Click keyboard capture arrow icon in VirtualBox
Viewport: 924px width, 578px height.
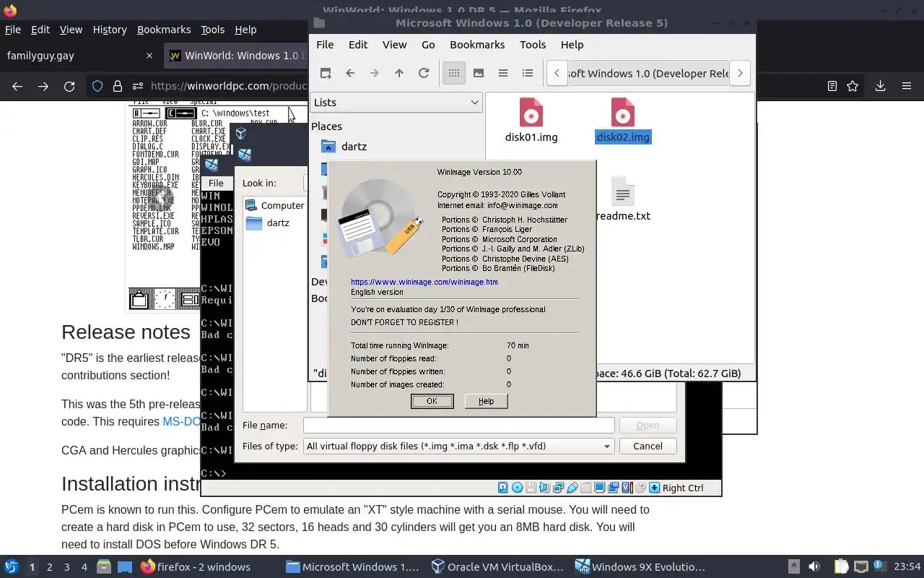654,488
